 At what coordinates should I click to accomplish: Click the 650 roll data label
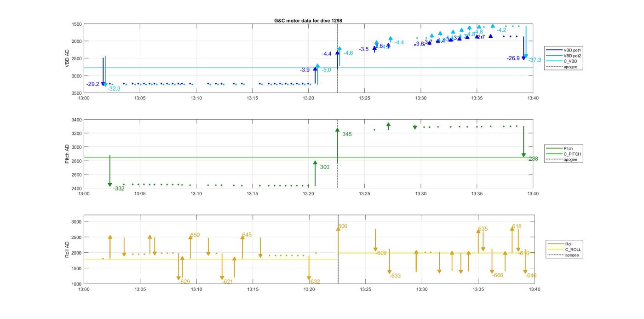click(x=195, y=235)
